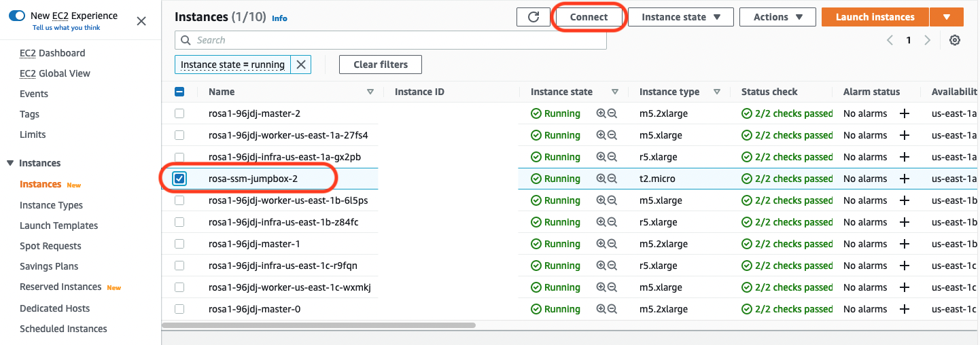This screenshot has height=345, width=980.
Task: Zoom out filter for rosa-ssm-jumpbox-2 state
Action: pos(612,179)
